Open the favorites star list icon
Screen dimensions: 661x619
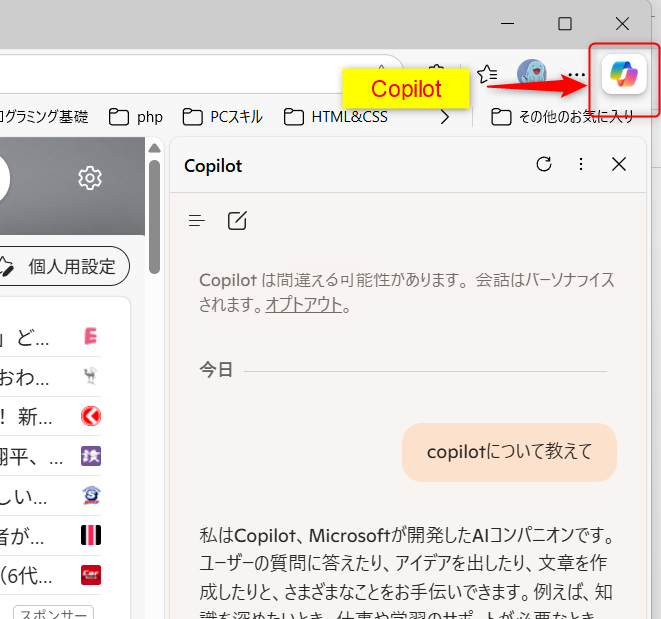coord(487,74)
